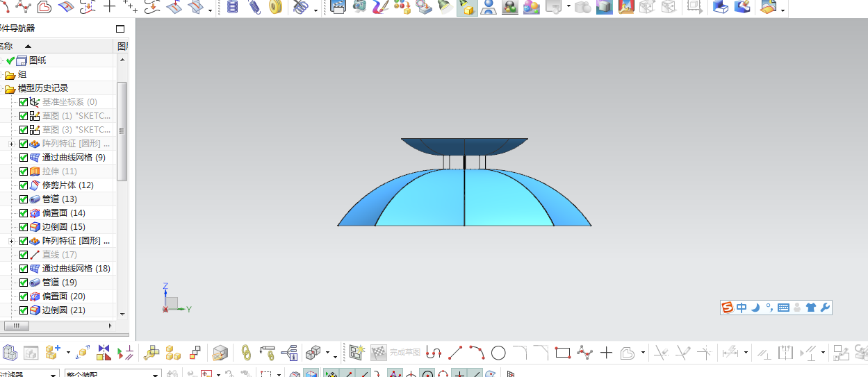This screenshot has height=377, width=868.
Task: Click the chain link constraints icon
Action: point(246,353)
